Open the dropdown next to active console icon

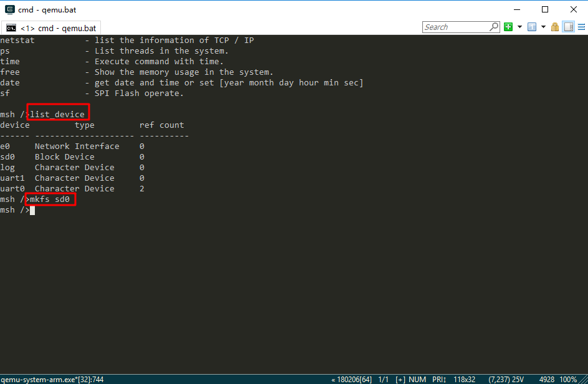[x=543, y=27]
